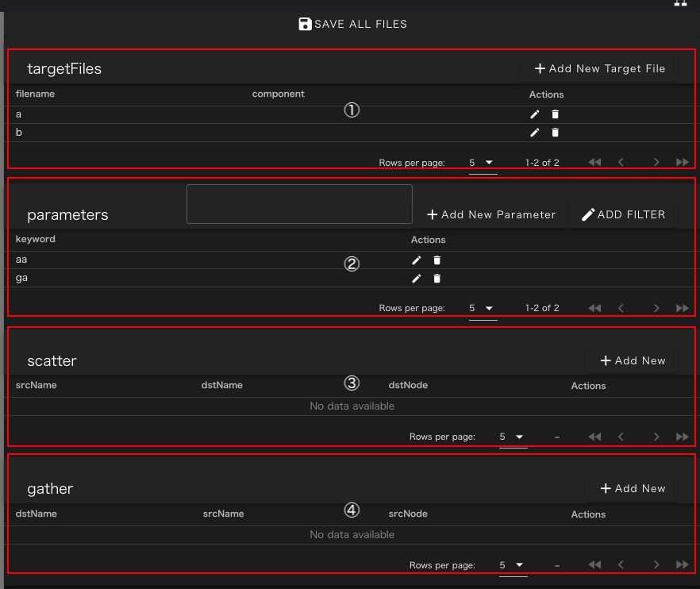Delete the 'ga' parameter keyword
The width and height of the screenshot is (700, 589).
tap(437, 278)
